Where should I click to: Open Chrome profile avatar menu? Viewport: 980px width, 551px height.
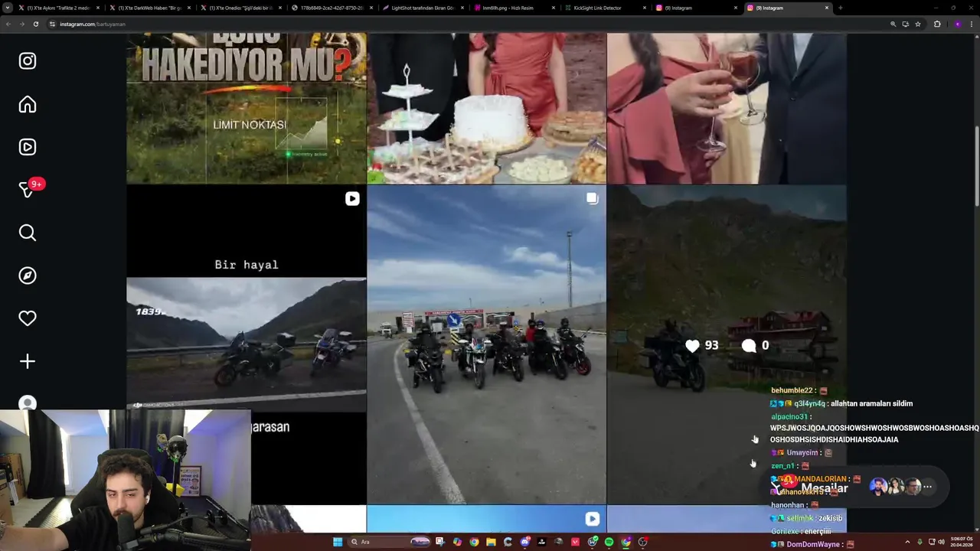point(957,24)
